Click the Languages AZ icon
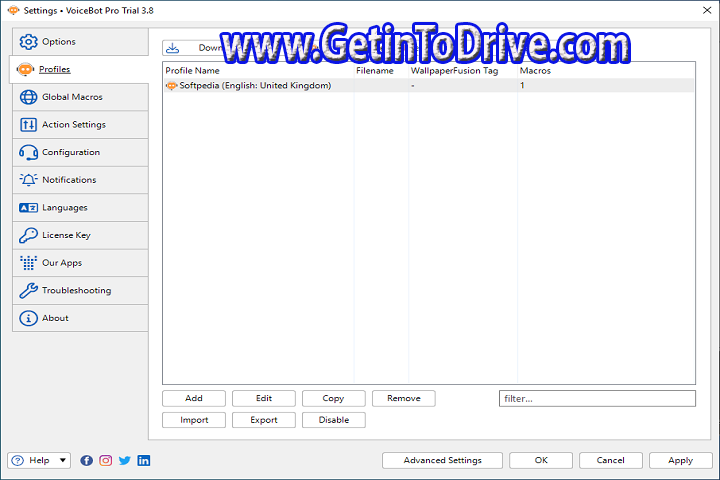This screenshot has height=480, width=720. point(28,208)
